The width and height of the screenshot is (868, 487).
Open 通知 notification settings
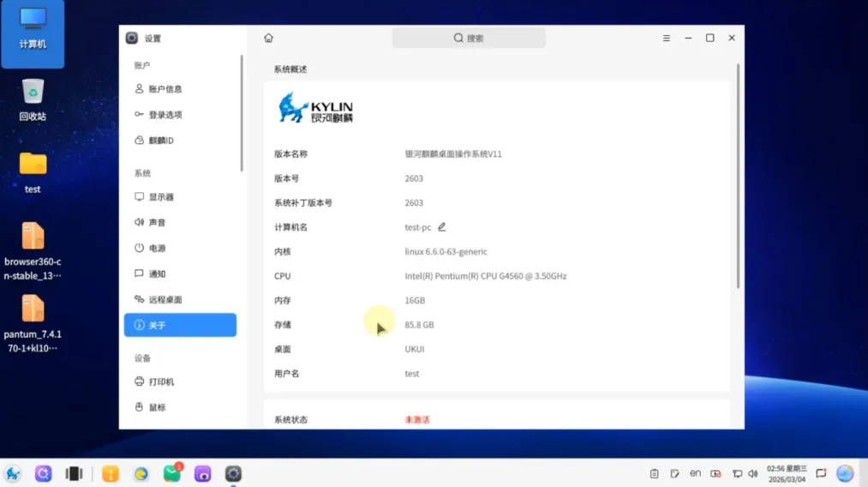[x=181, y=274]
